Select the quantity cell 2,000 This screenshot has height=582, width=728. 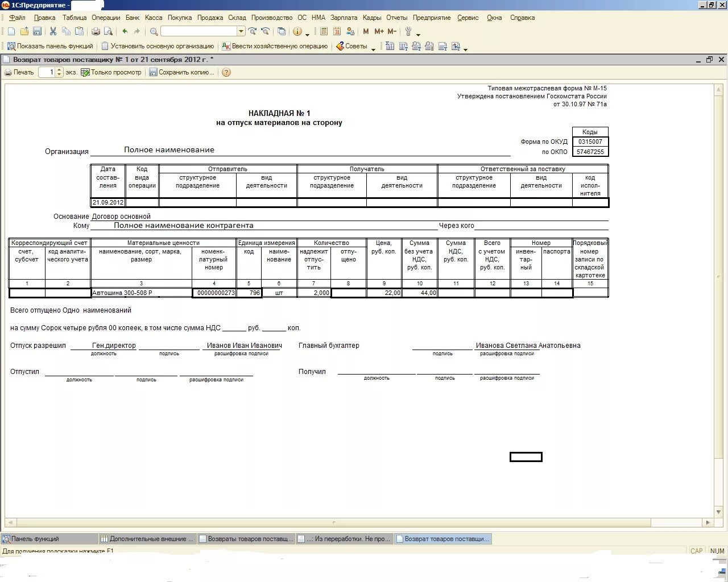314,293
